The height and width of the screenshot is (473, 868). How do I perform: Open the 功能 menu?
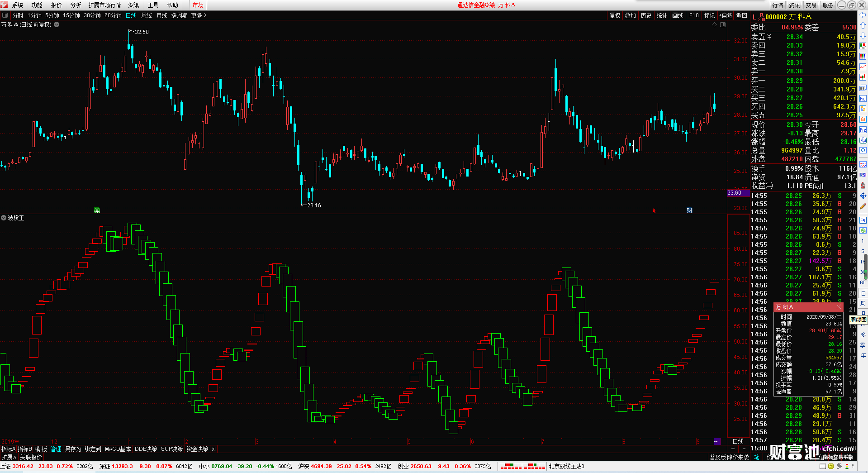click(37, 5)
